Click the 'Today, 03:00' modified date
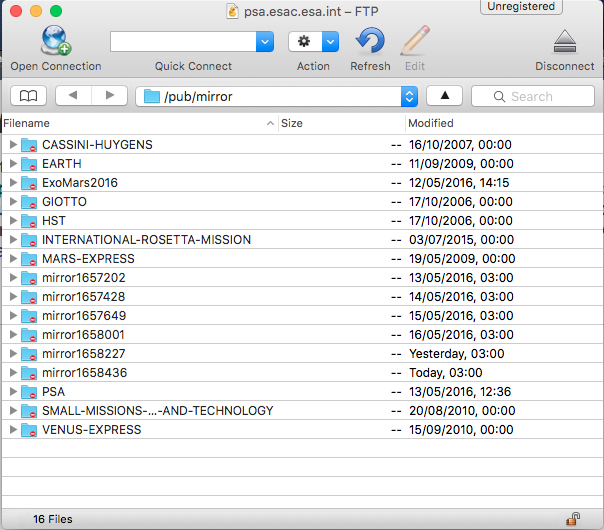The image size is (604, 530). (x=446, y=373)
